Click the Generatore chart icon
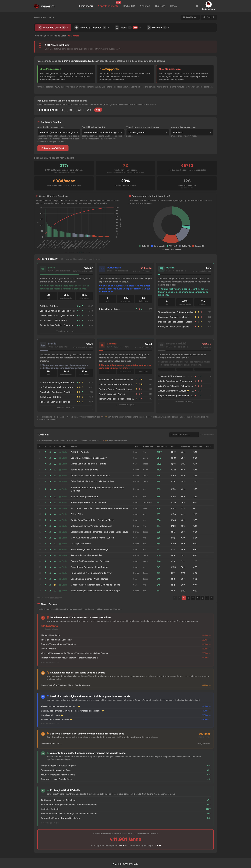Screen dimensions: 251x868 (x=102, y=269)
